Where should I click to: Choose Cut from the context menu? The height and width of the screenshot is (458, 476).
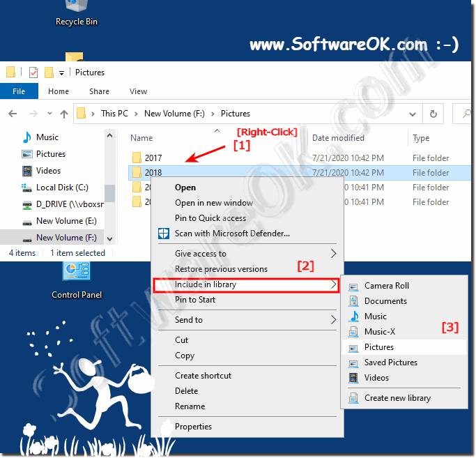(x=247, y=340)
